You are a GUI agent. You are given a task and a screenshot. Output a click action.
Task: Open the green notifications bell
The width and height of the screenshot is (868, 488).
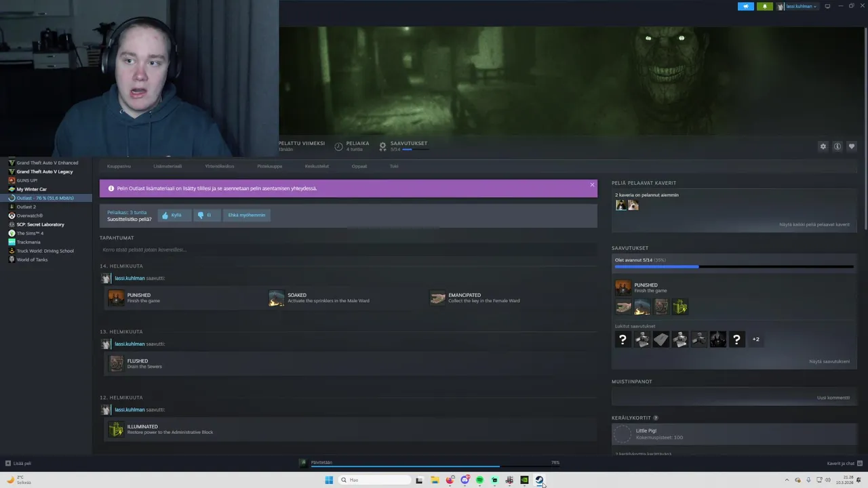pos(765,6)
